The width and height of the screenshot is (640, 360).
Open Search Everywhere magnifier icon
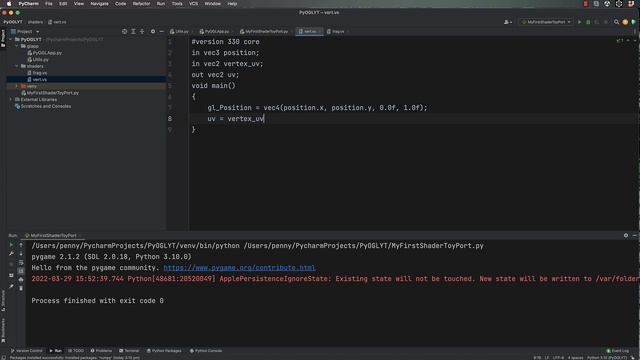(x=616, y=22)
